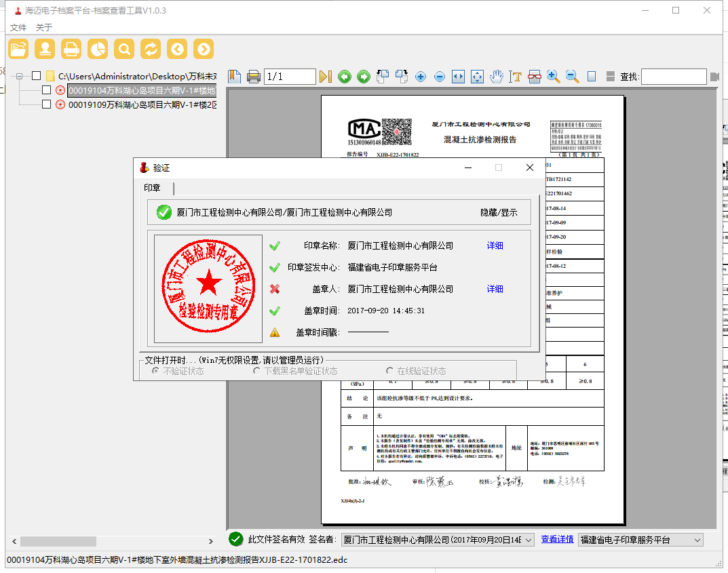Screen dimensions: 728x573
Task: Click the orange magnifier search icon
Action: 124,49
